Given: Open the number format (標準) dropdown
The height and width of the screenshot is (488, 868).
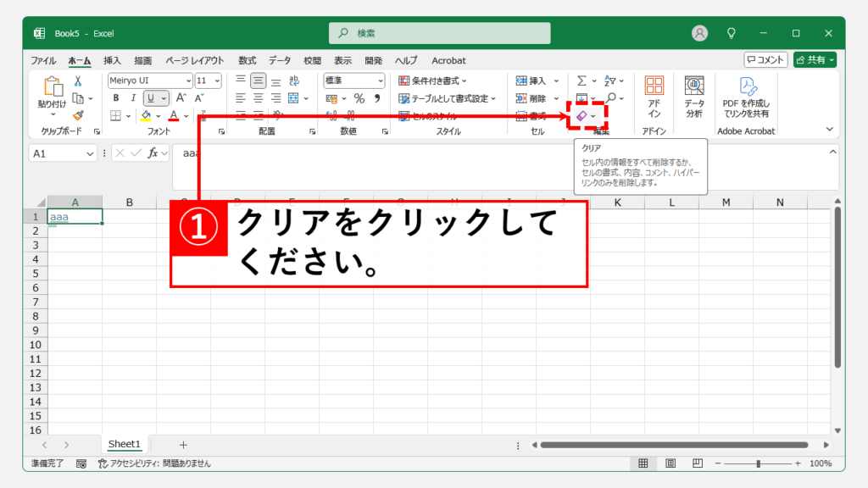Looking at the screenshot, I should tap(380, 80).
